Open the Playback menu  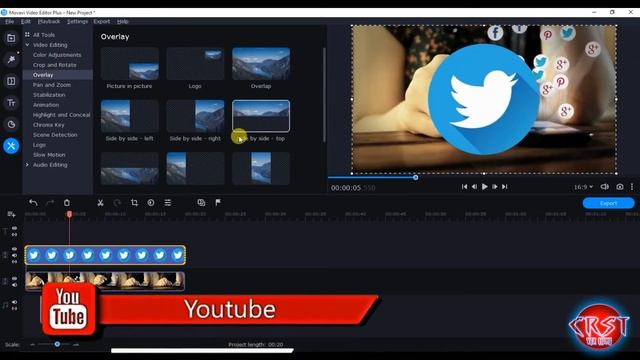(49, 21)
